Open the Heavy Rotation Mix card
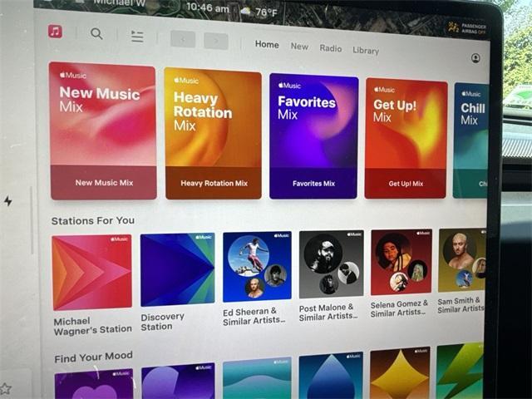 coord(213,133)
